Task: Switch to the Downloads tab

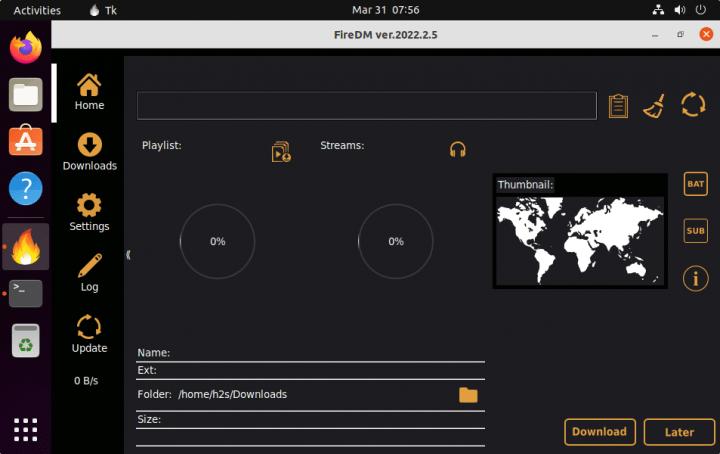Action: pos(89,152)
